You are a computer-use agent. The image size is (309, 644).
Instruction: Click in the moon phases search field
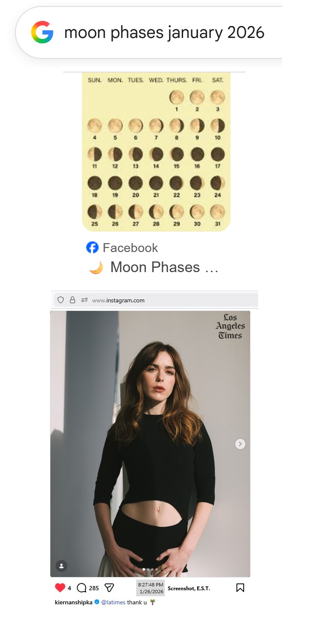tap(164, 32)
